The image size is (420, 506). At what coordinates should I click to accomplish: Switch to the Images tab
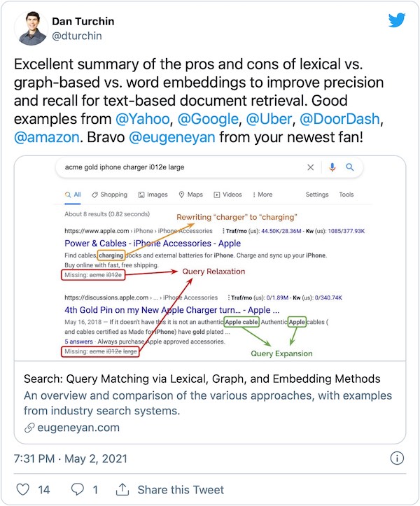coord(153,195)
